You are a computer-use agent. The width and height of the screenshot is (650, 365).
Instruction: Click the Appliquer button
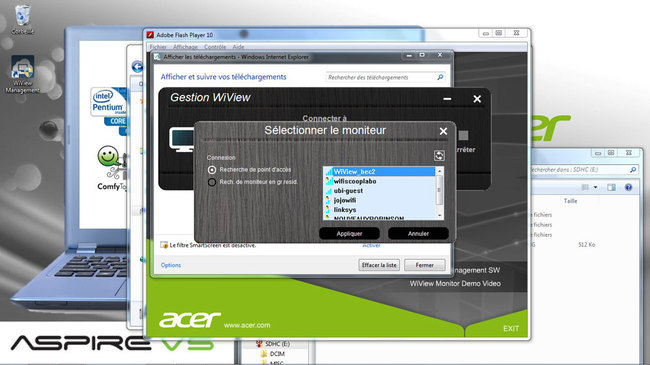(x=349, y=234)
